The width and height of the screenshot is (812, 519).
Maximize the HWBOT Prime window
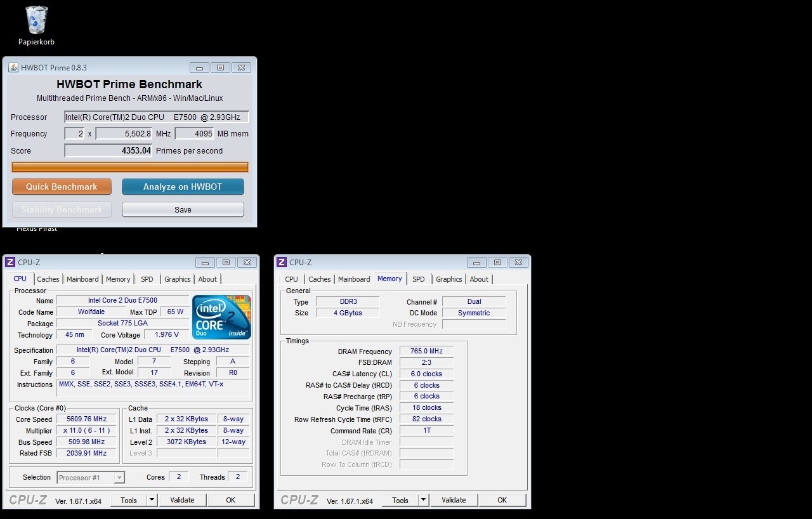click(220, 67)
